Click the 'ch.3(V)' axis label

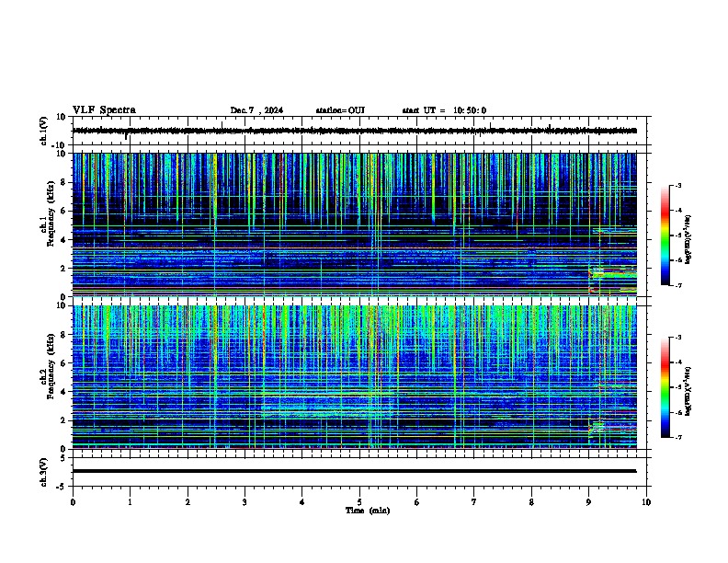pos(43,473)
